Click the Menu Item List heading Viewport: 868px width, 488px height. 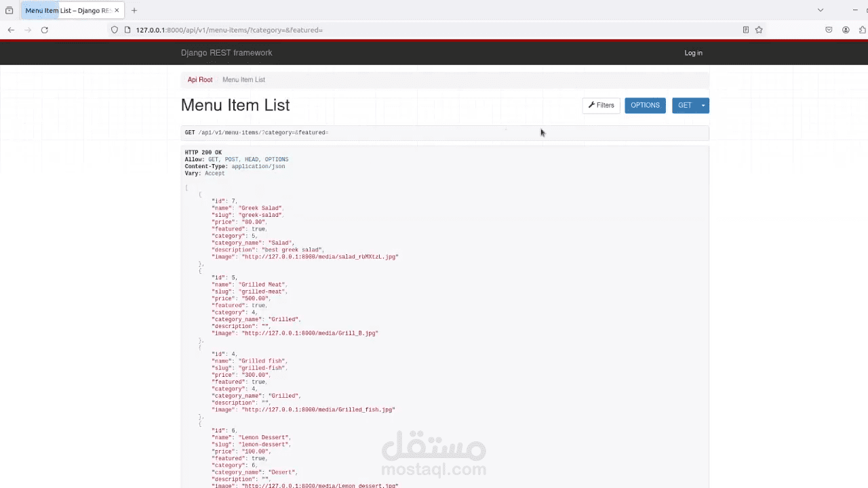pyautogui.click(x=235, y=105)
